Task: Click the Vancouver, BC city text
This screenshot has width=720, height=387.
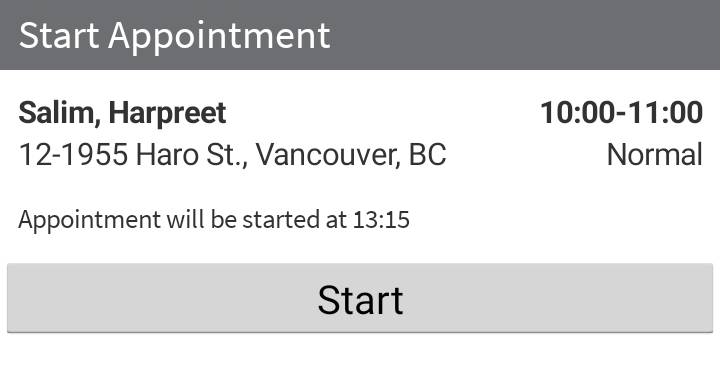Action: point(351,155)
